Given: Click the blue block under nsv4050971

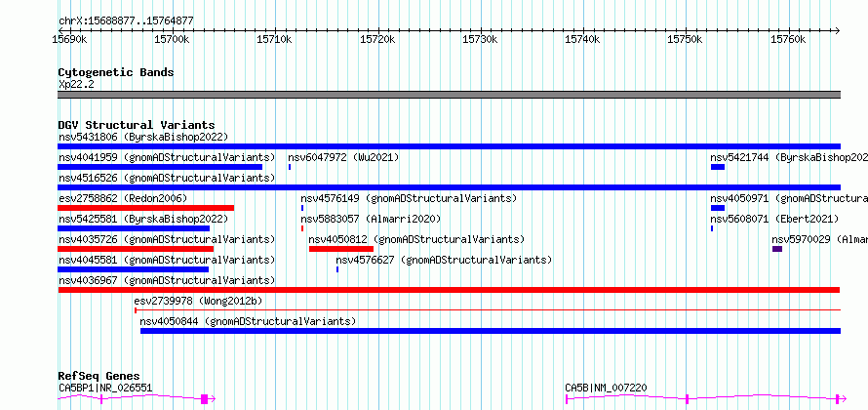Looking at the screenshot, I should [718, 208].
